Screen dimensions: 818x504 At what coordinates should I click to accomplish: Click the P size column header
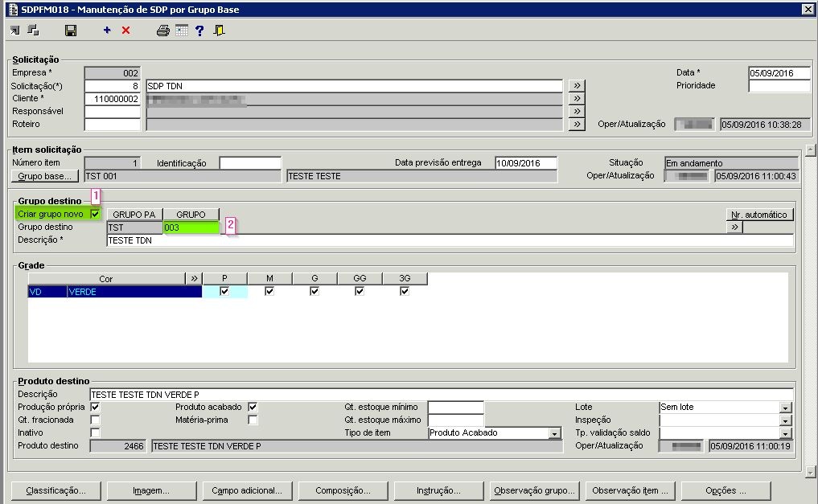[225, 278]
